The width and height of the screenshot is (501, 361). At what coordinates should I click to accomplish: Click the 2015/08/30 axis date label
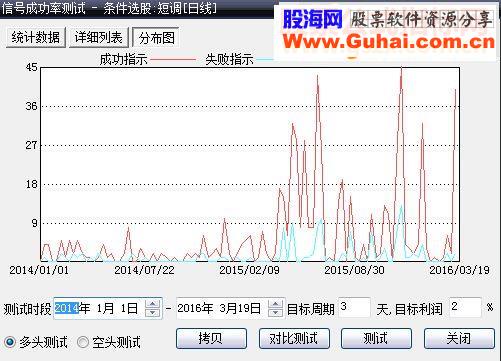coord(354,270)
